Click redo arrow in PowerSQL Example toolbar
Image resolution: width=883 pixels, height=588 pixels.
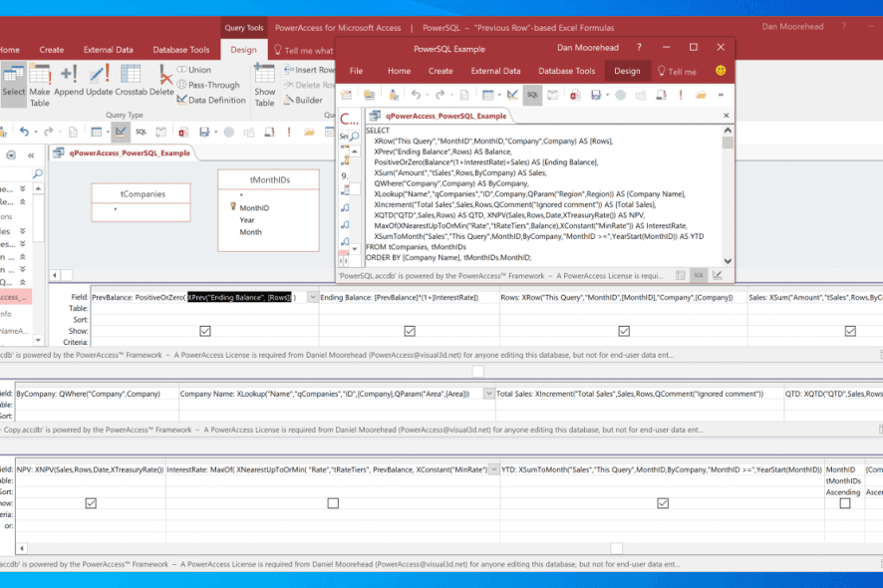click(x=440, y=95)
